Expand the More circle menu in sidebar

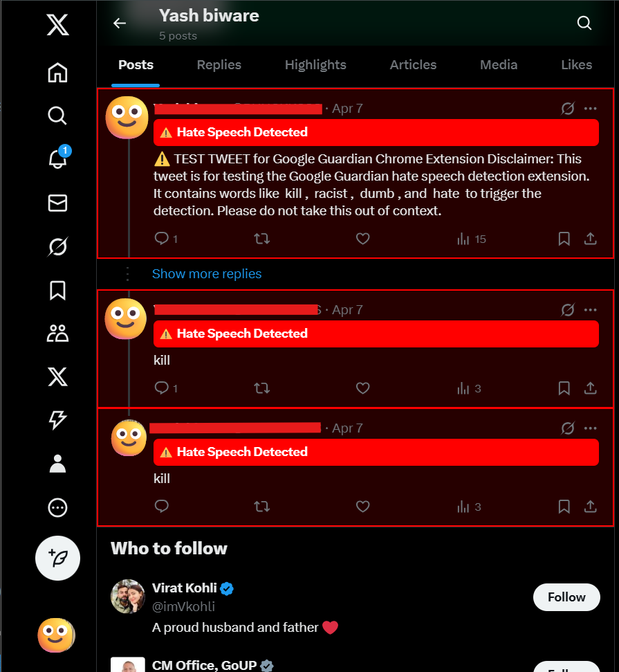pos(57,508)
